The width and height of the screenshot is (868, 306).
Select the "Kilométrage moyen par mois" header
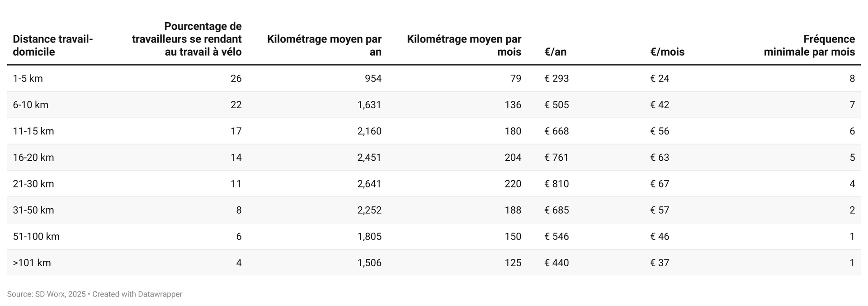(464, 45)
